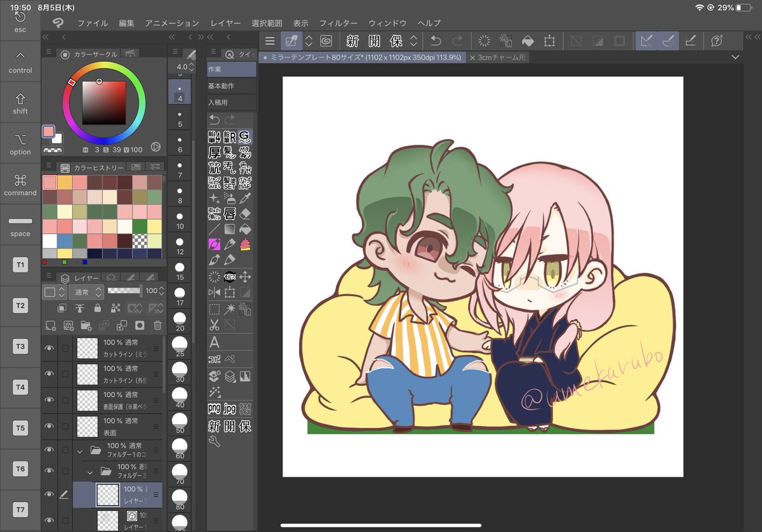Hide the 表面 layer with its eye icon
The height and width of the screenshot is (532, 762).
tap(49, 426)
